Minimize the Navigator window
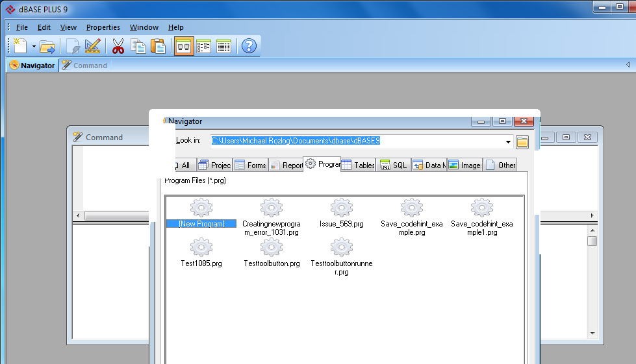Viewport: 636px width, 364px height. (481, 121)
